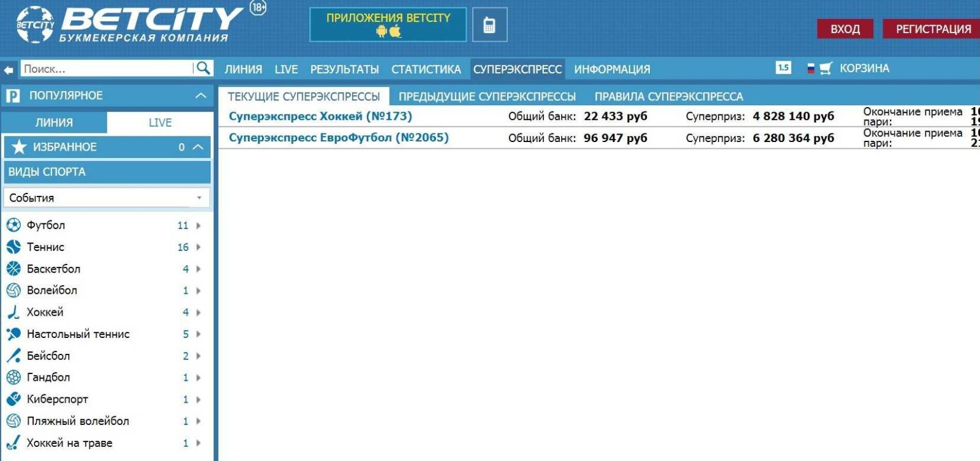Click the superprize 6 280 364 руб
Image resolution: width=980 pixels, height=461 pixels.
(793, 138)
